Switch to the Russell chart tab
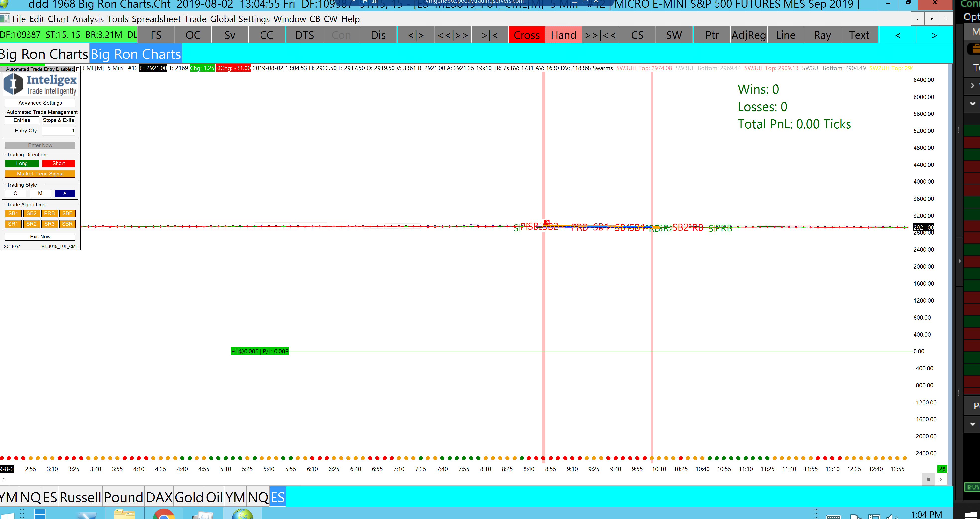This screenshot has height=519, width=980. click(80, 497)
